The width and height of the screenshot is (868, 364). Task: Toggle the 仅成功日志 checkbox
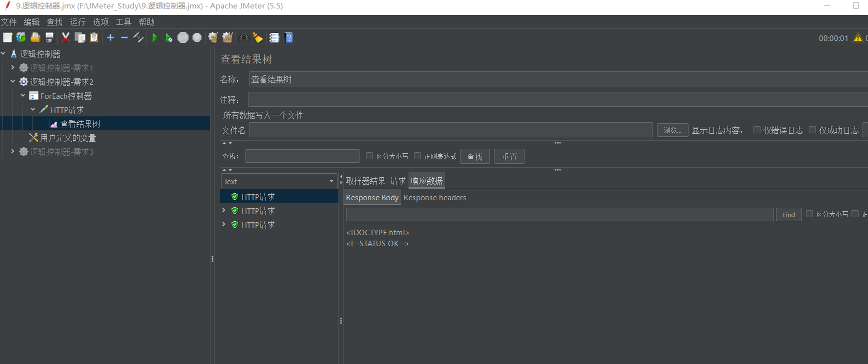[x=812, y=130]
